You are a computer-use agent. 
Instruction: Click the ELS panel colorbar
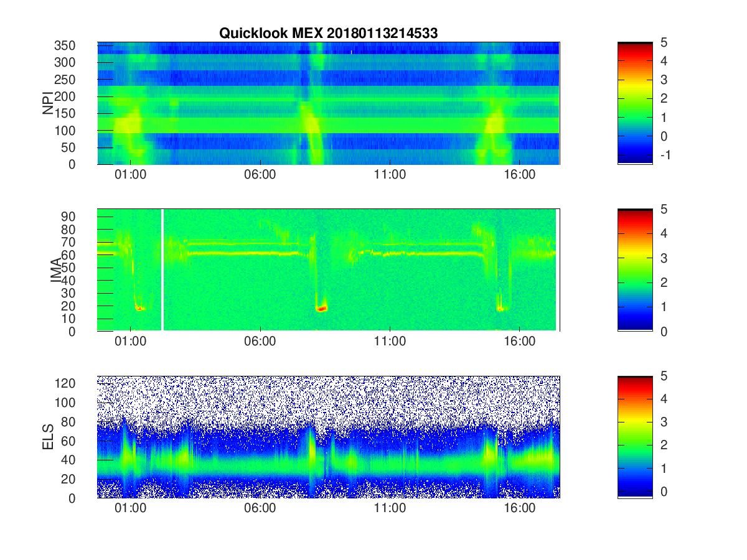point(635,437)
